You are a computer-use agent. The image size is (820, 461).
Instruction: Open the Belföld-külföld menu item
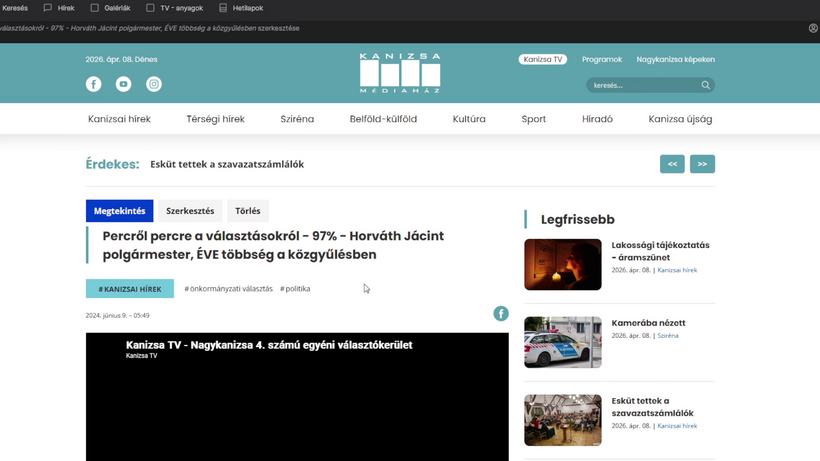click(x=383, y=119)
